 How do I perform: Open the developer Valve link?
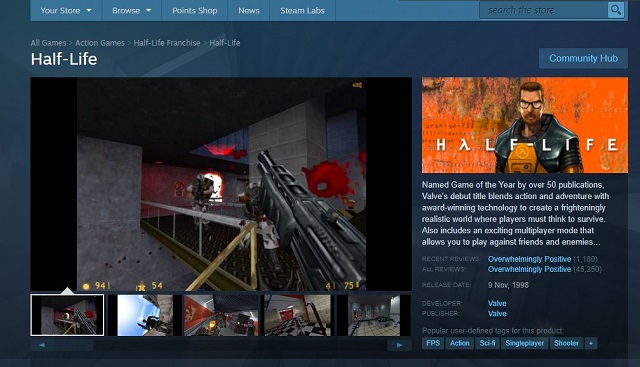click(497, 303)
